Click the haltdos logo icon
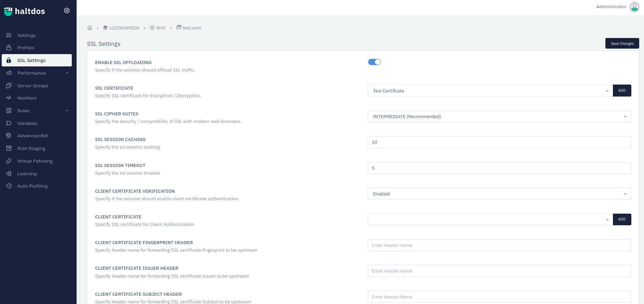Viewport: 644px width, 304px height. click(8, 11)
